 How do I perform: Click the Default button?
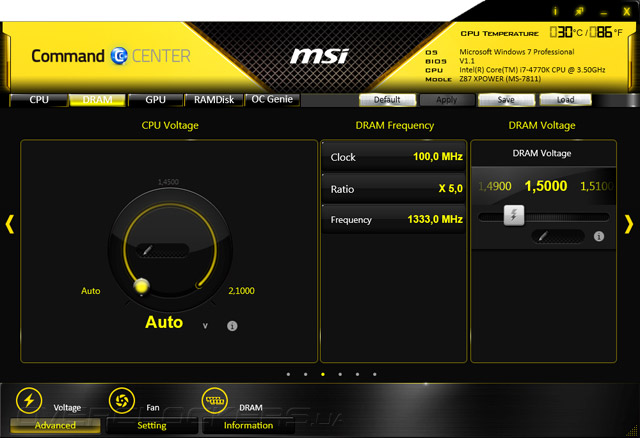pos(387,100)
